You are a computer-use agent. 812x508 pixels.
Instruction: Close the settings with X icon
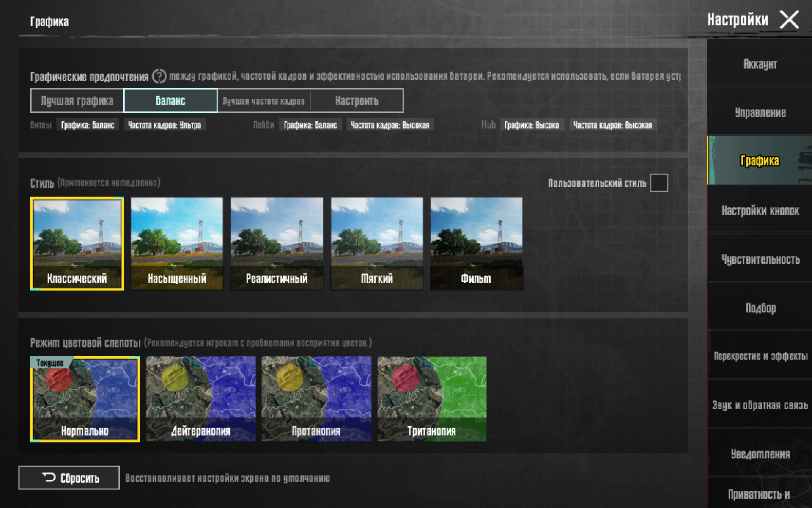[789, 19]
